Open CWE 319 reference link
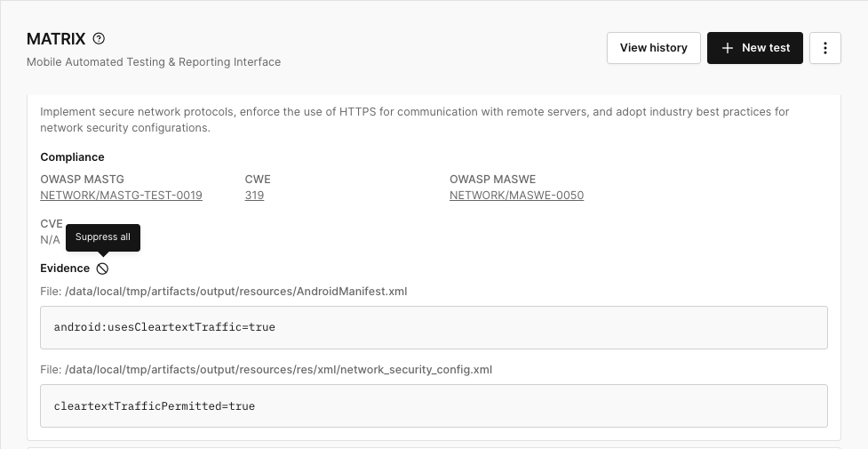 pyautogui.click(x=255, y=195)
